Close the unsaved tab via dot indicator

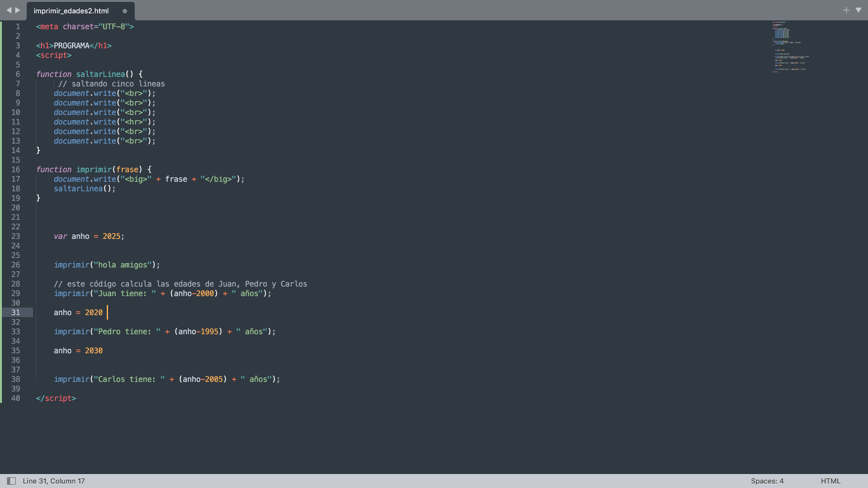[x=125, y=11]
